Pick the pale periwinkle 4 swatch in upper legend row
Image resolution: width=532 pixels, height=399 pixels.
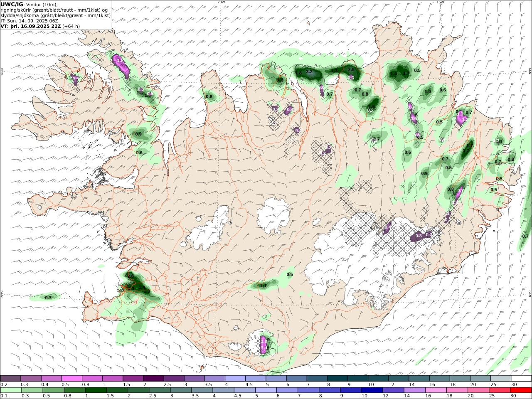point(235,379)
